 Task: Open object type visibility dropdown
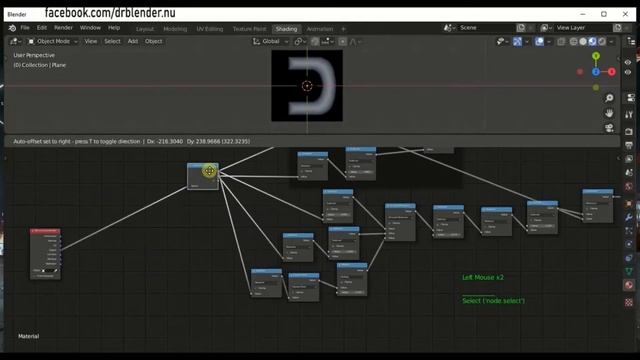[x=502, y=41]
